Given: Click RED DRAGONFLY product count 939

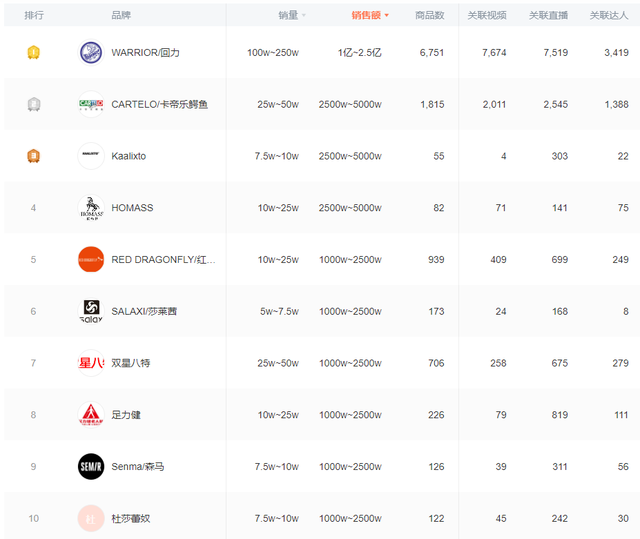Looking at the screenshot, I should [436, 260].
